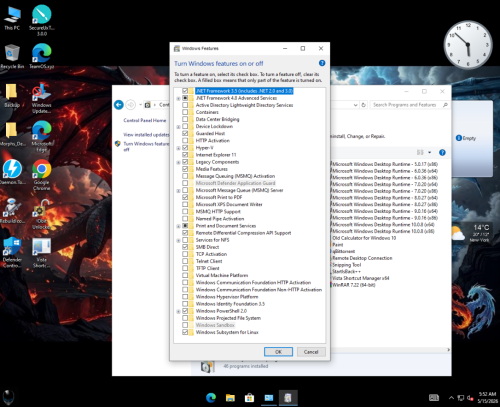Select the This PC desktop icon
Viewport: 500px width, 407px height.
(12, 18)
